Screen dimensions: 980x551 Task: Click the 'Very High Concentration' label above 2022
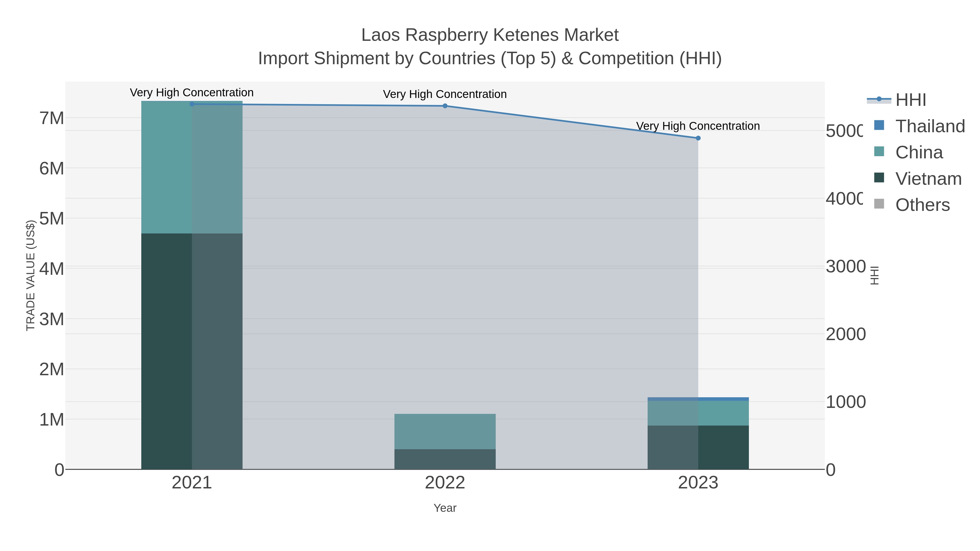click(445, 94)
